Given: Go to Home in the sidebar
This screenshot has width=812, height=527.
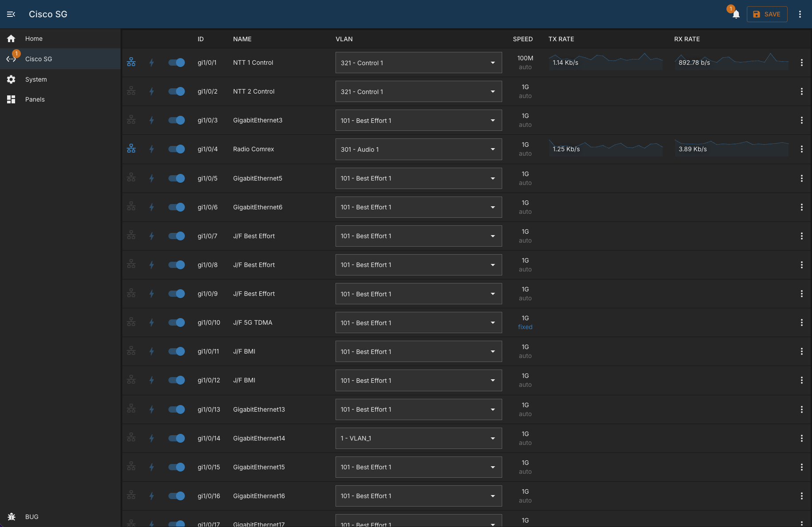Looking at the screenshot, I should [60, 39].
